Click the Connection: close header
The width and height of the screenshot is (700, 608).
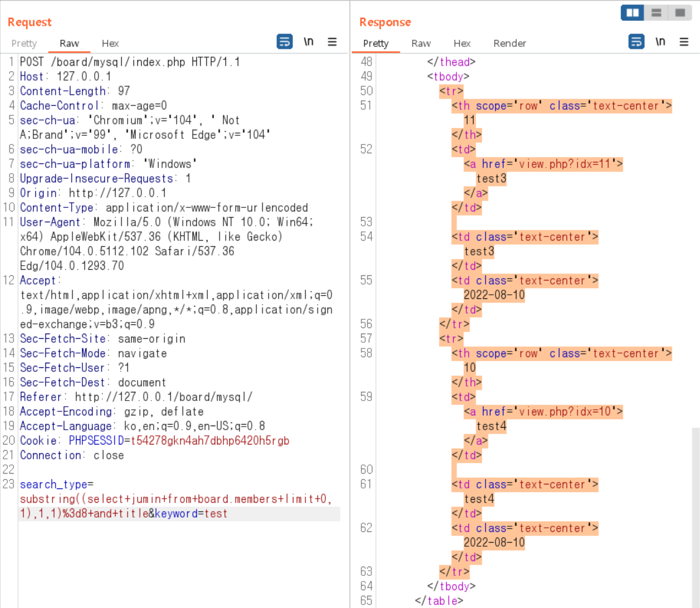click(72, 455)
